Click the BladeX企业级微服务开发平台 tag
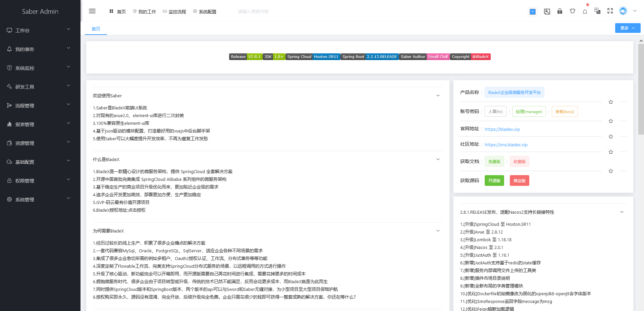This screenshot has width=644, height=311. [x=515, y=93]
